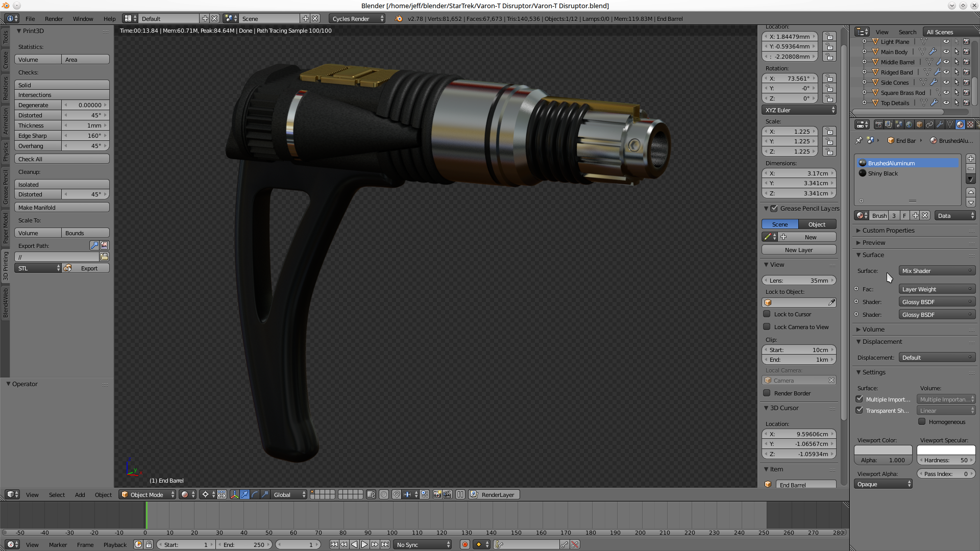Click the play animation button

point(364,544)
